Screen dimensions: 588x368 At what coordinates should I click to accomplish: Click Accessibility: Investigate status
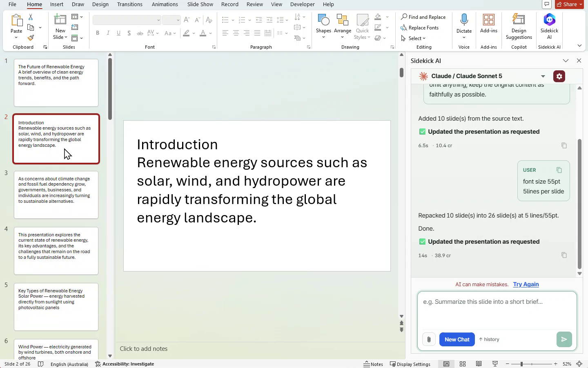pyautogui.click(x=125, y=364)
